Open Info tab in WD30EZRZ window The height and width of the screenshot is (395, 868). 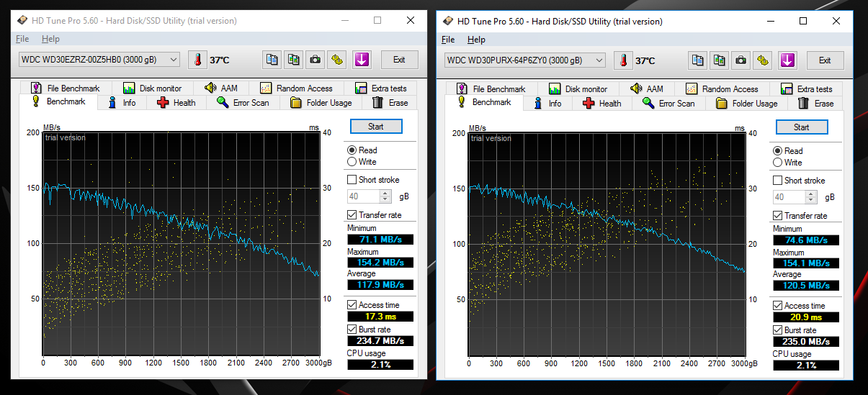point(122,103)
